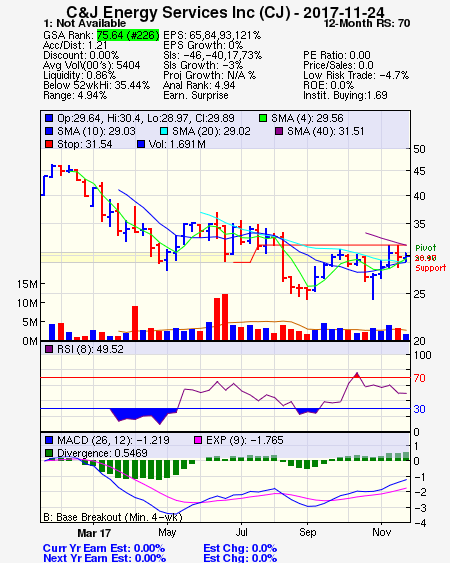450x563 pixels.
Task: Click the 'Jul' date axis label
Action: coord(242,532)
